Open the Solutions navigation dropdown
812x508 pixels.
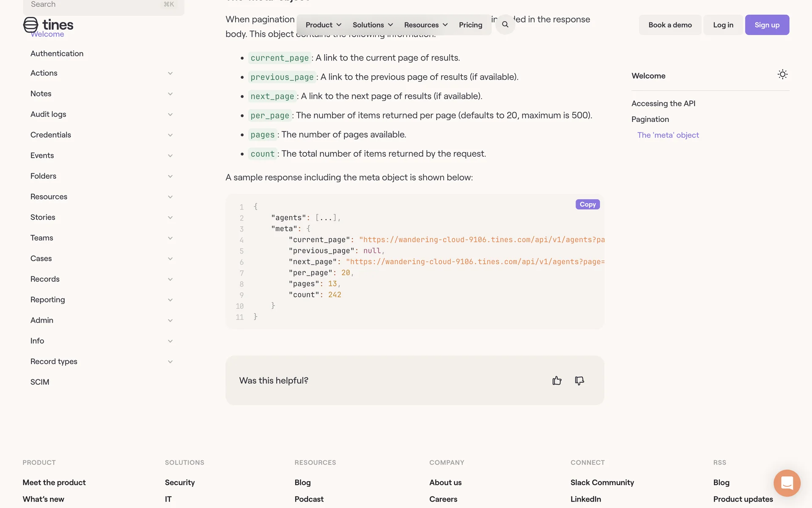[x=373, y=25]
